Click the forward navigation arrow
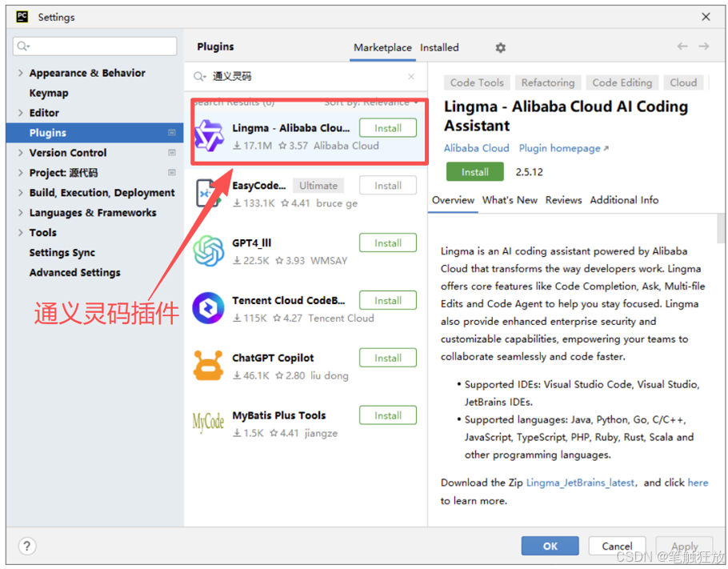The height and width of the screenshot is (569, 728). pos(704,46)
